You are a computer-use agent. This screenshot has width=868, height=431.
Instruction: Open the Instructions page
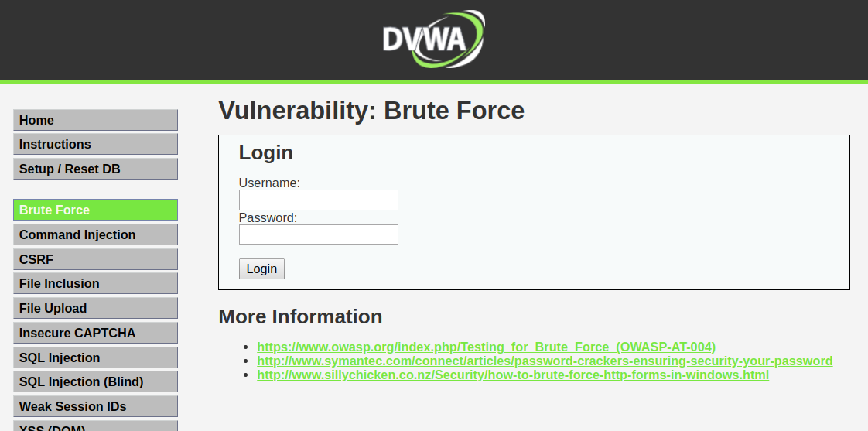click(95, 144)
